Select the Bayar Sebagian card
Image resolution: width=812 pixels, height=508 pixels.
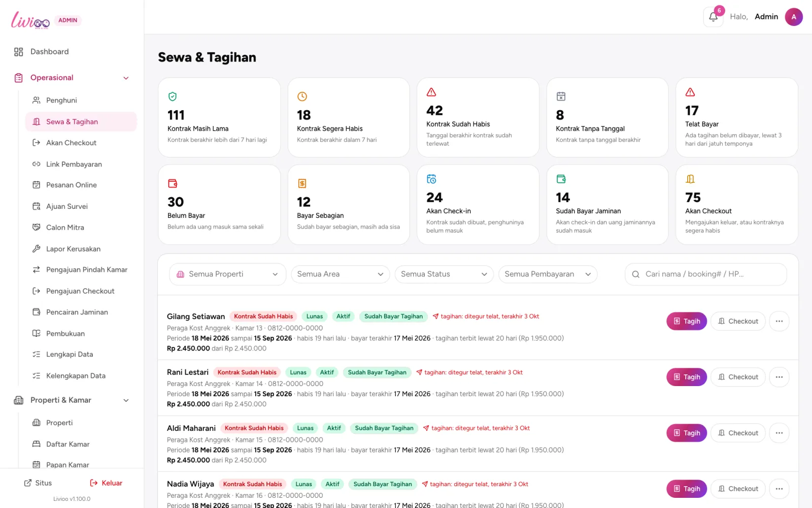coord(349,204)
